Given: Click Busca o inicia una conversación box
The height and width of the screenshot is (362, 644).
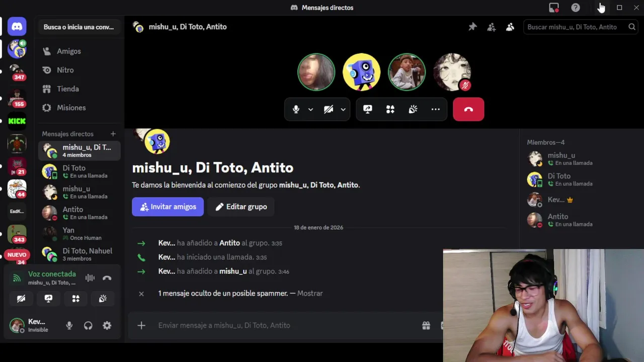Looking at the screenshot, I should tap(78, 27).
